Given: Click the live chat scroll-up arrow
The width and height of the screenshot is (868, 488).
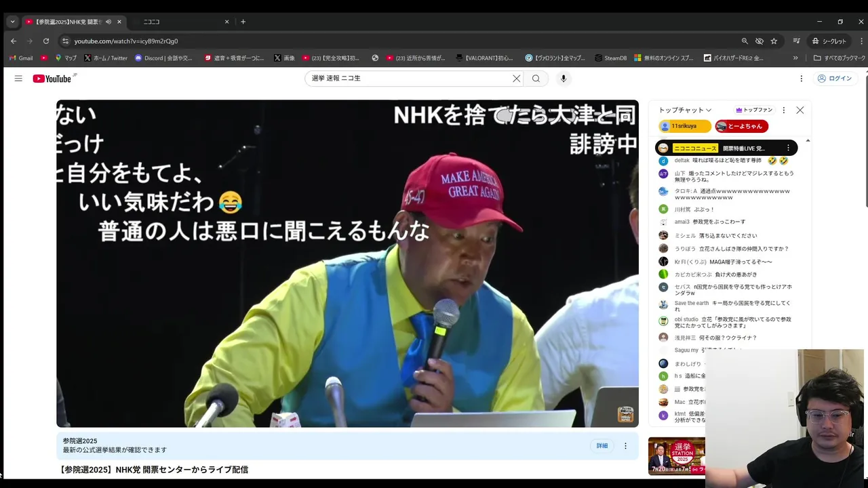Looking at the screenshot, I should coord(808,140).
